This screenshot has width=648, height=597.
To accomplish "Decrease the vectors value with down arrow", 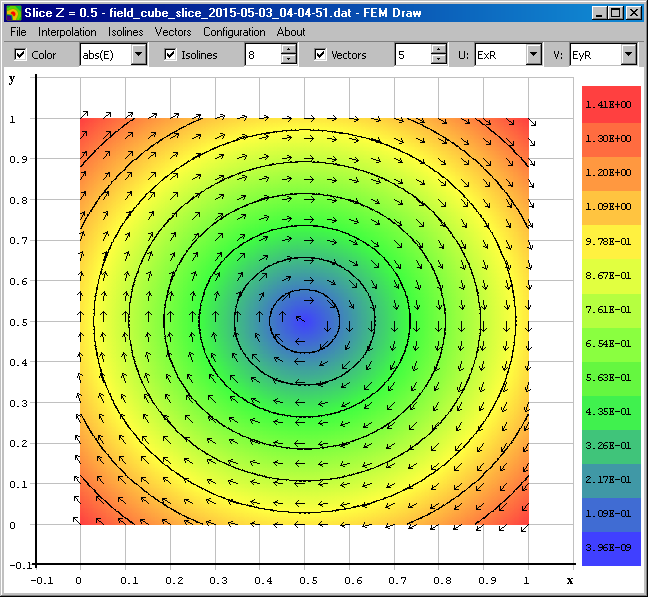I will click(x=438, y=59).
